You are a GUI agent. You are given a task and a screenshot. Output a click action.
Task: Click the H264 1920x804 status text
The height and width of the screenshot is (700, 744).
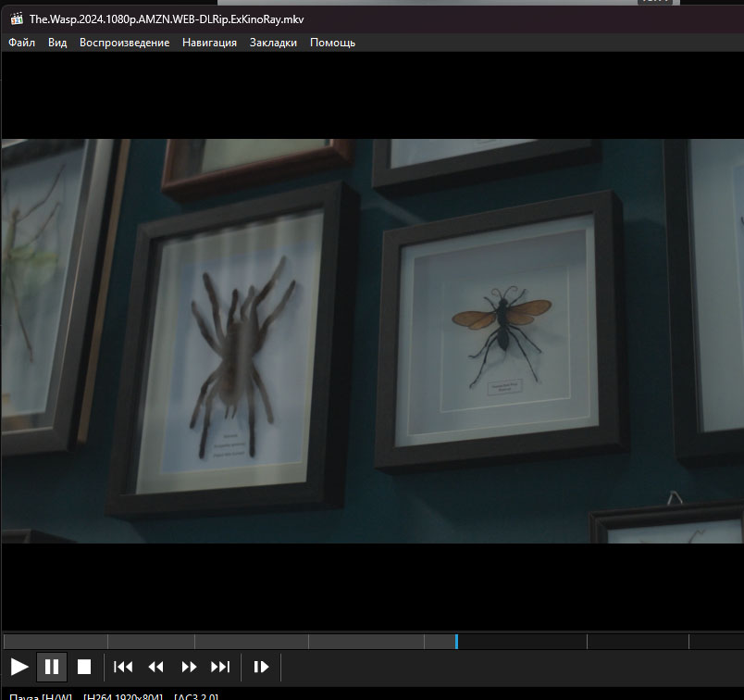point(123,696)
